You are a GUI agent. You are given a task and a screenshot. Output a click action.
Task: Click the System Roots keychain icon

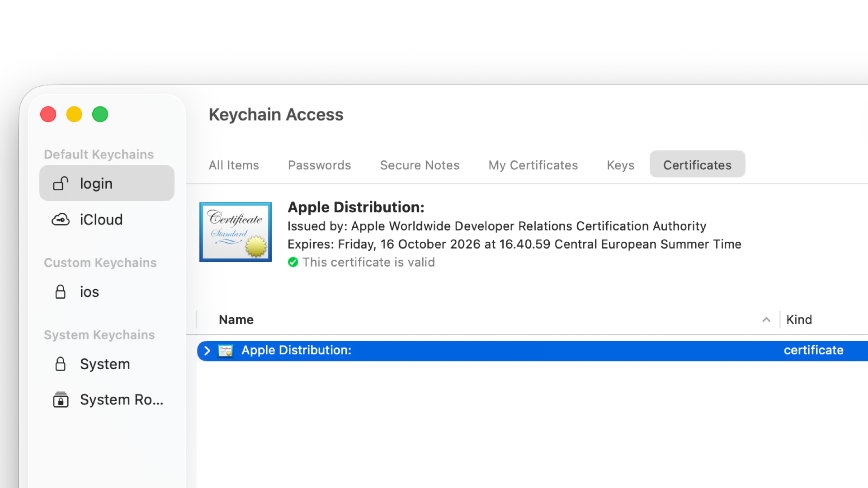pyautogui.click(x=61, y=400)
